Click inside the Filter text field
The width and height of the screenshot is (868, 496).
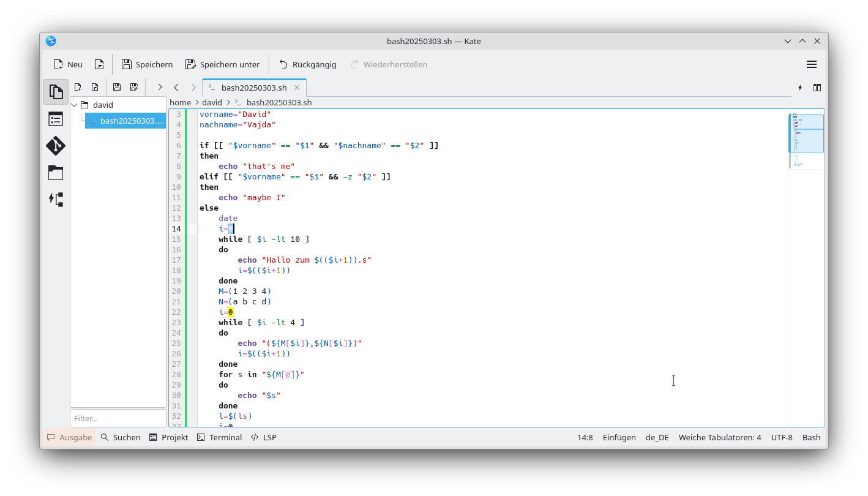coord(118,418)
